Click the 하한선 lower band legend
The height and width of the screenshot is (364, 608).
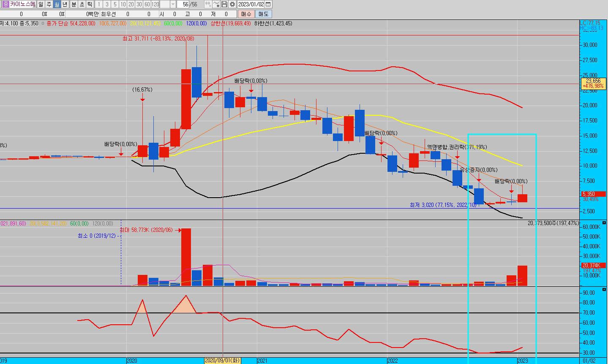[x=273, y=24]
